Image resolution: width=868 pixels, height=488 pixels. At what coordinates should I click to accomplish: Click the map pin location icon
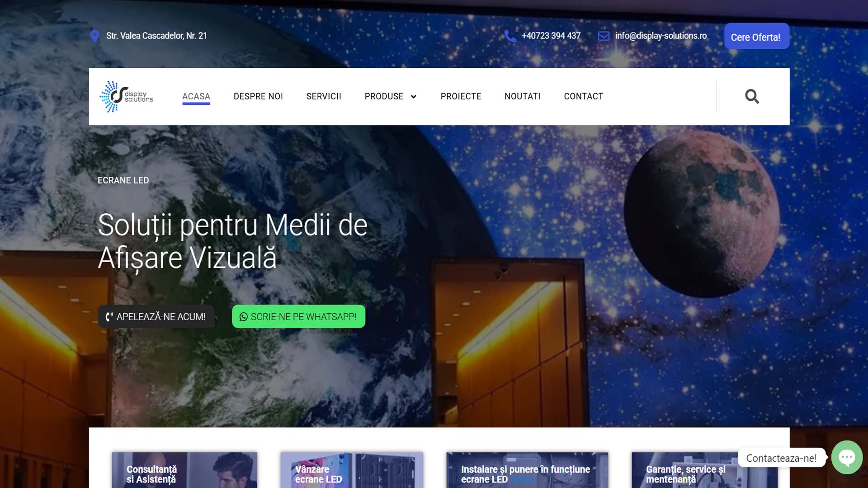94,36
